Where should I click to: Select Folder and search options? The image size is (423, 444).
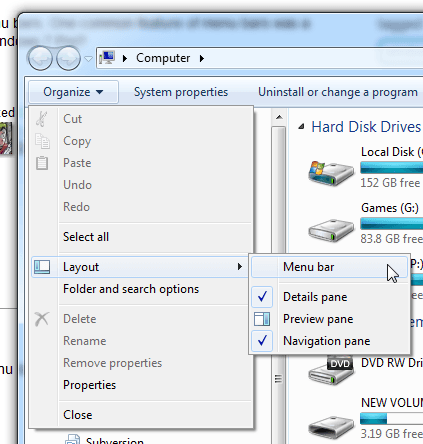(x=131, y=289)
